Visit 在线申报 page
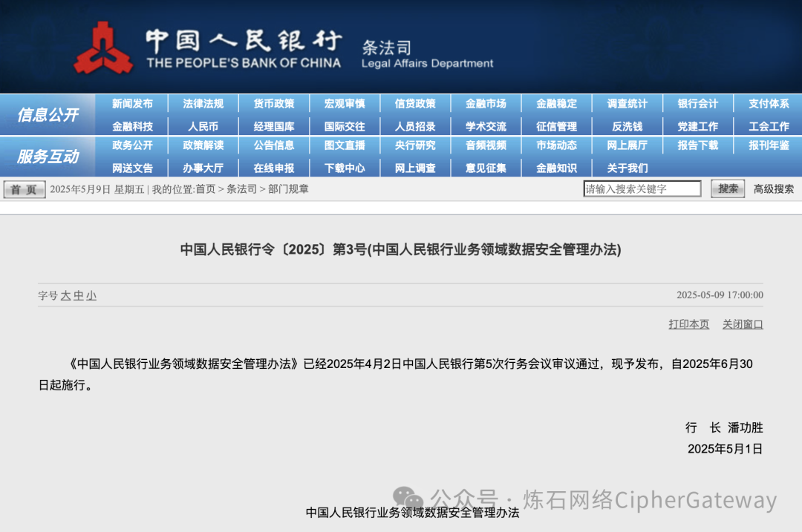Image resolution: width=802 pixels, height=532 pixels. coord(273,168)
